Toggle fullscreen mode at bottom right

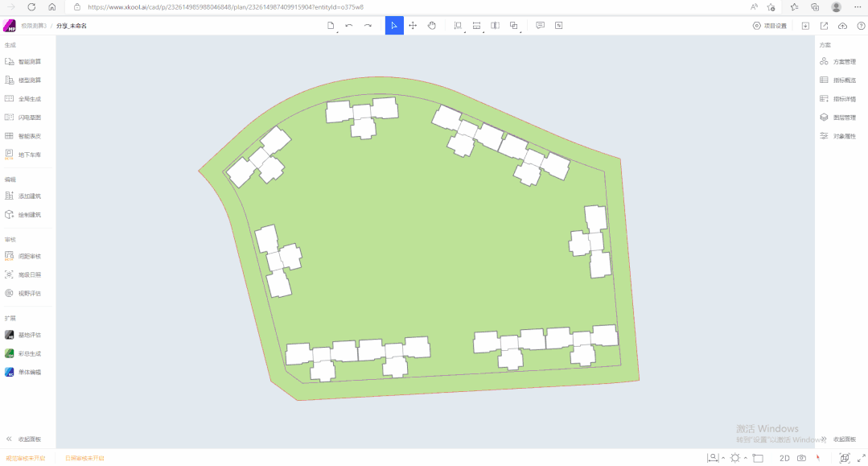tap(862, 458)
